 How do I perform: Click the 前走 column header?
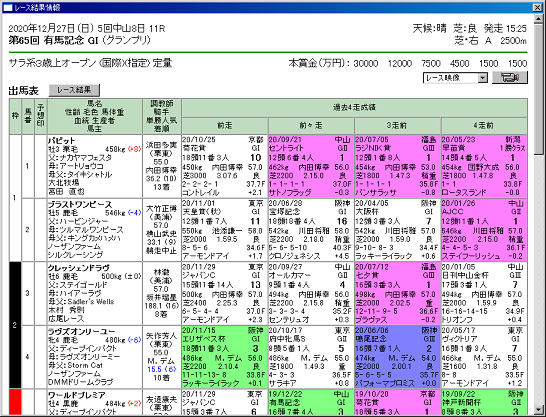tap(225, 126)
